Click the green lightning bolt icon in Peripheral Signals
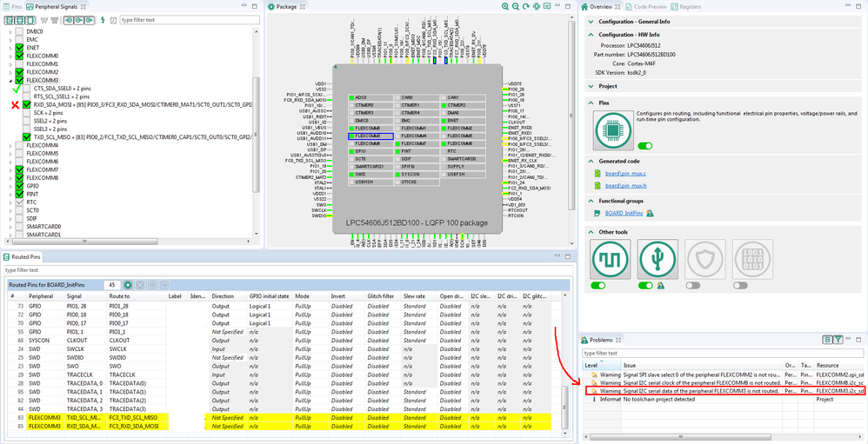Image resolution: width=868 pixels, height=444 pixels. 102,19
